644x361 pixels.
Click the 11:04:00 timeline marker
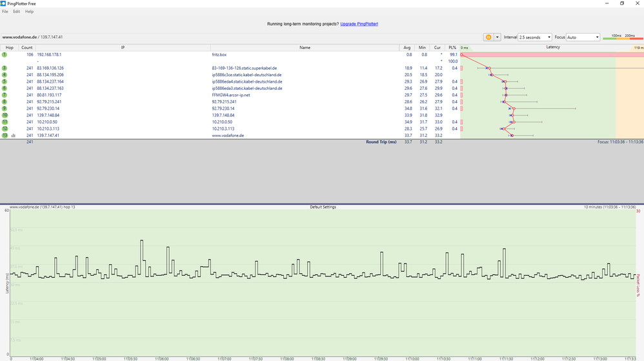click(x=37, y=358)
